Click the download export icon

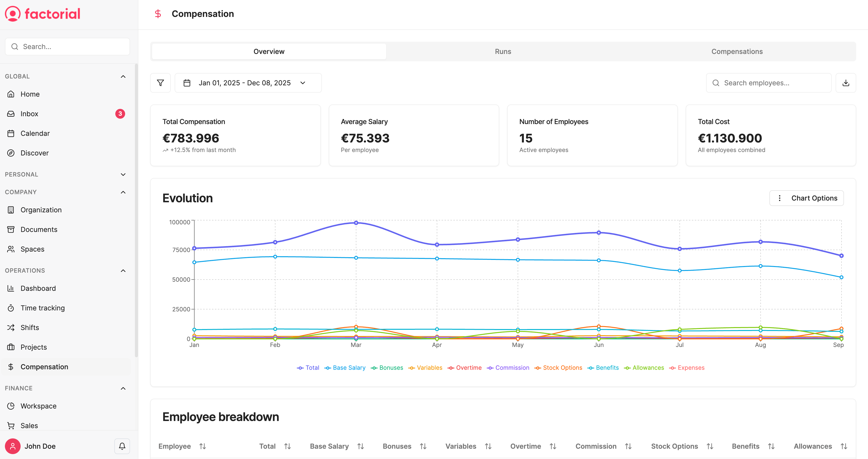(x=846, y=83)
